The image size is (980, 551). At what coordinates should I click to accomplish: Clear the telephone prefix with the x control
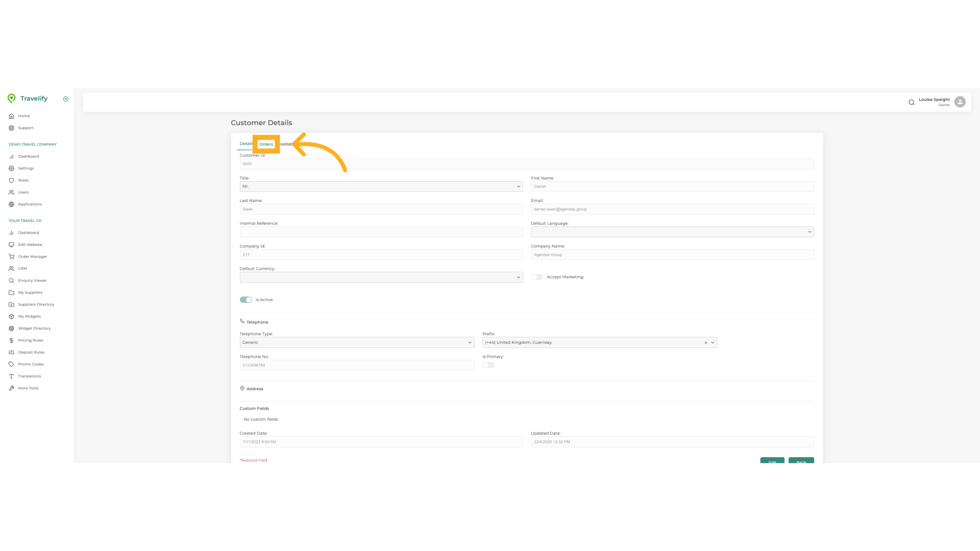705,342
